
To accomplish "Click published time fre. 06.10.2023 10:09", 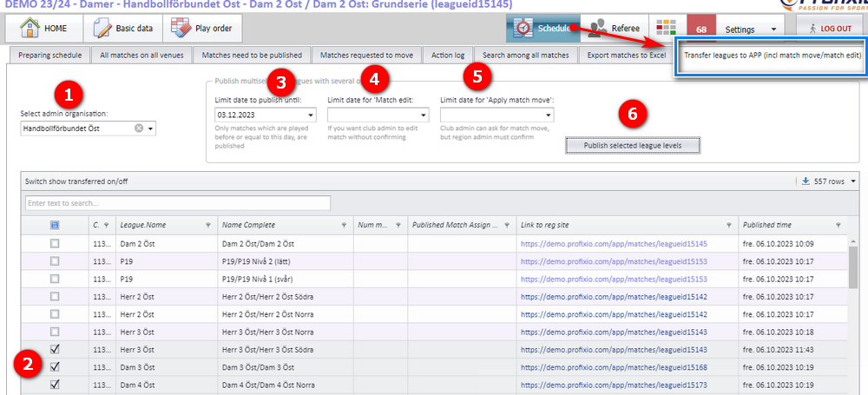I will click(779, 243).
